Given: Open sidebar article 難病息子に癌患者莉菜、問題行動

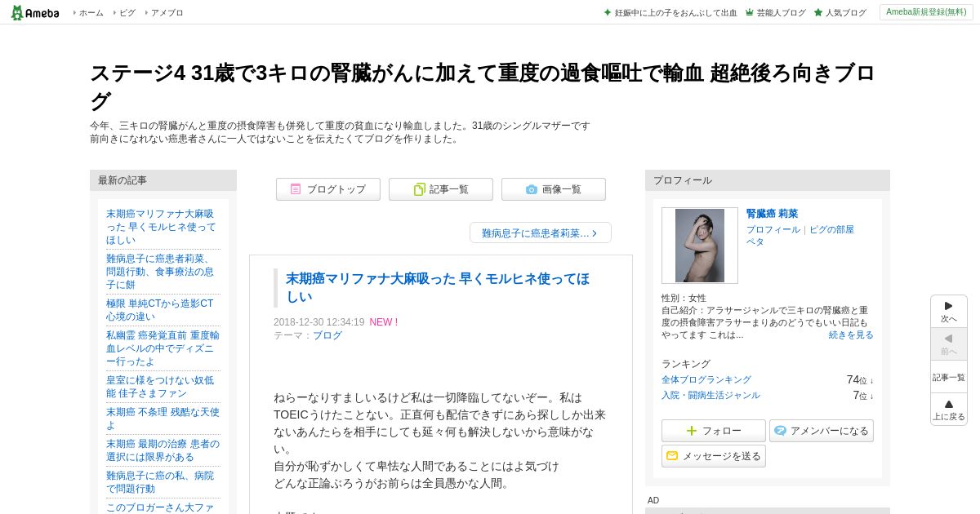Looking at the screenshot, I should pyautogui.click(x=162, y=272).
